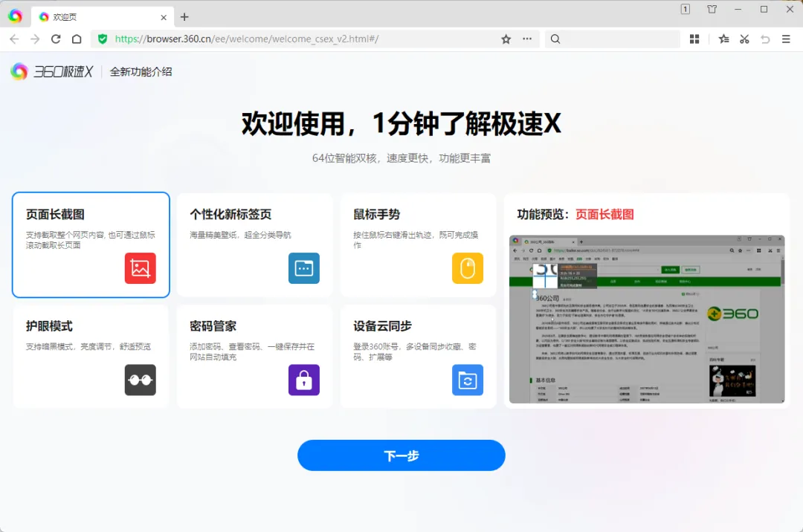Minimize the browser window
803x532 pixels.
coord(738,9)
